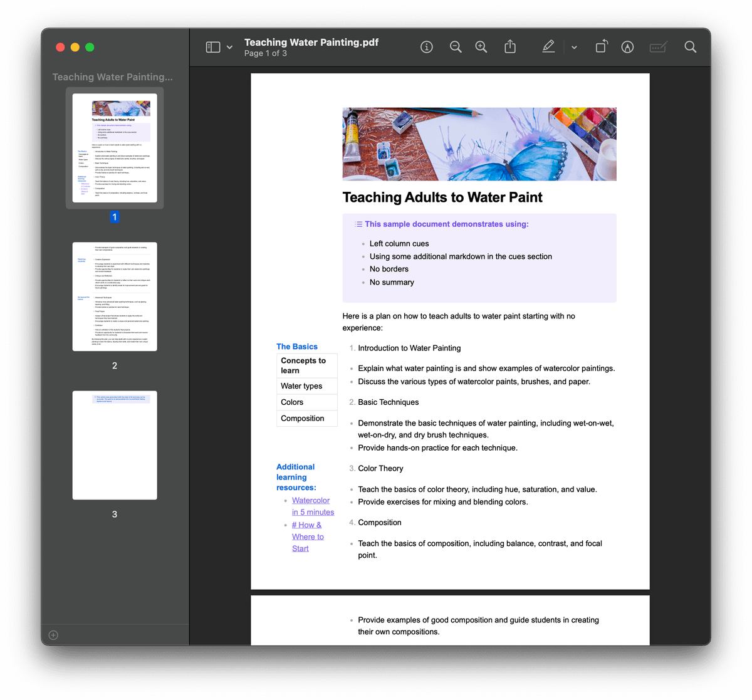Open the page 3 thumbnail
The height and width of the screenshot is (700, 752).
115,445
